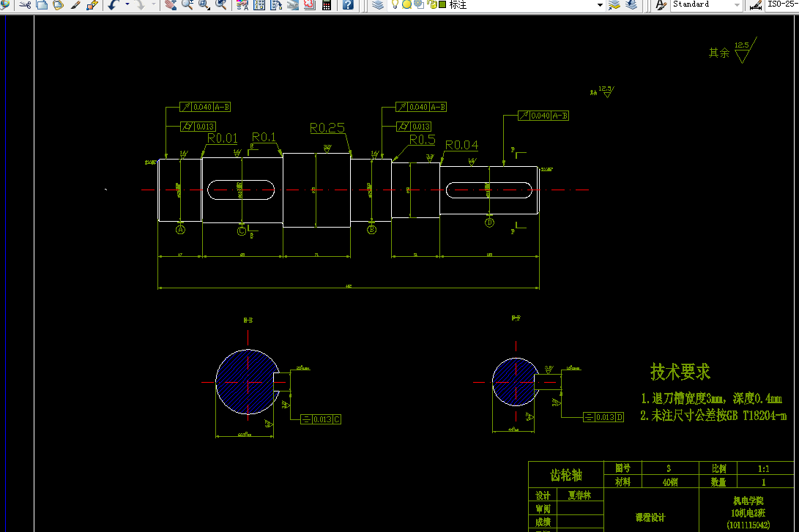Open the redo history dropdown arrow

pyautogui.click(x=153, y=5)
